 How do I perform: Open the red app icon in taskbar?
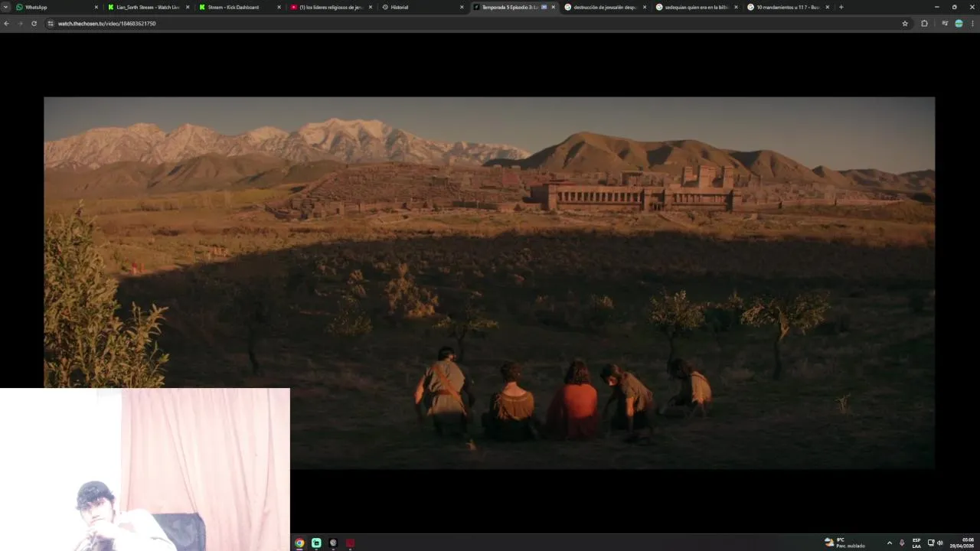(350, 543)
